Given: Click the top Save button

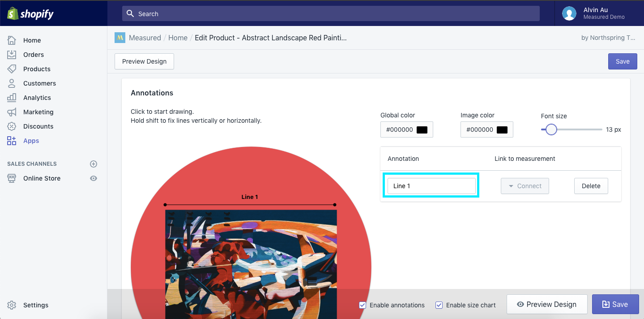Looking at the screenshot, I should [623, 61].
